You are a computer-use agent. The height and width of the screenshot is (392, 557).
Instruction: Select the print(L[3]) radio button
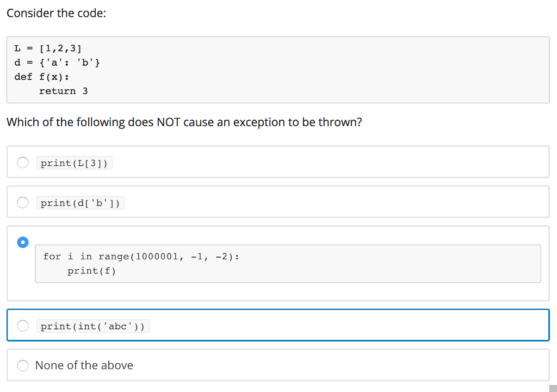point(23,163)
